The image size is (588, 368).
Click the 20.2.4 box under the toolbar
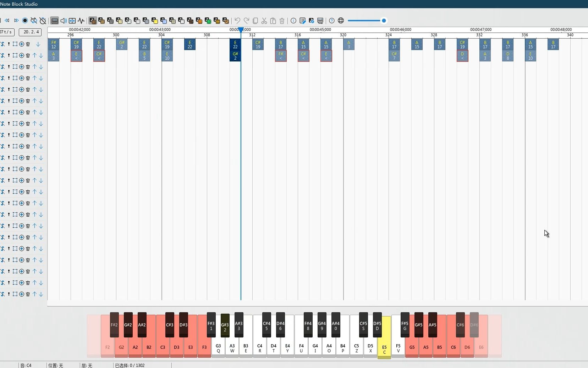(30, 32)
